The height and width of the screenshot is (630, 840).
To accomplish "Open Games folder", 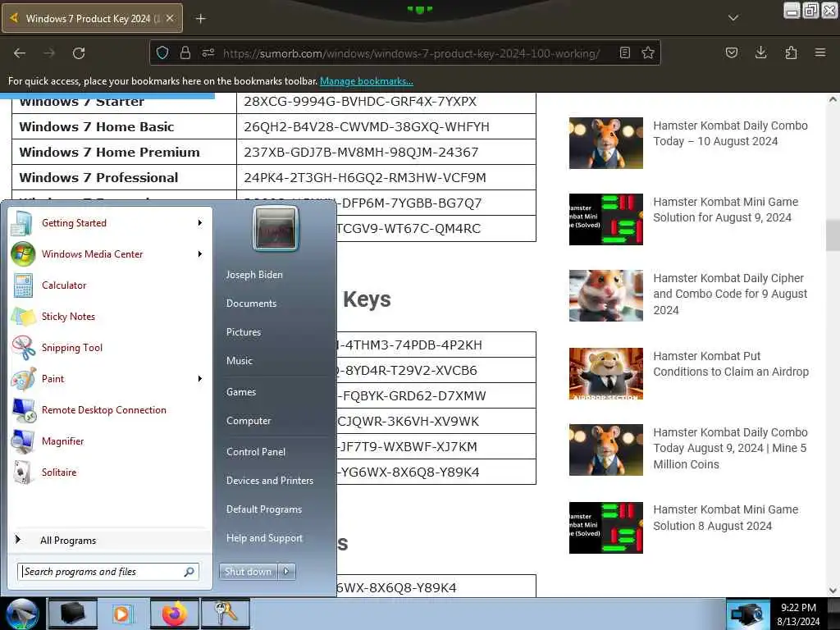I will point(241,391).
